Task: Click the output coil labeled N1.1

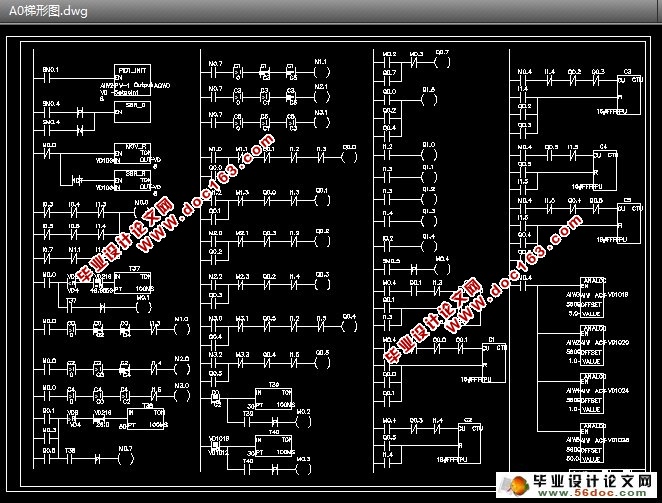Action: click(x=322, y=73)
